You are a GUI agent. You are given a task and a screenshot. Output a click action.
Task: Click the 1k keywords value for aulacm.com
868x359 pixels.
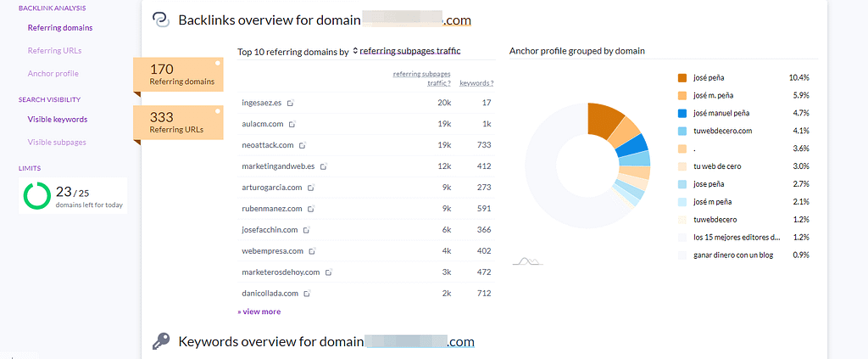pos(487,124)
